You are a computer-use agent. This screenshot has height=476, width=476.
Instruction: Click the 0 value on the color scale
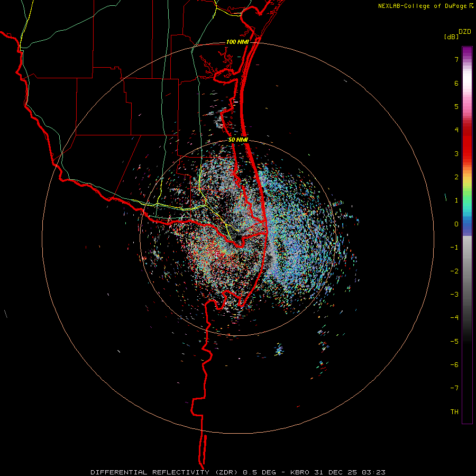point(456,224)
